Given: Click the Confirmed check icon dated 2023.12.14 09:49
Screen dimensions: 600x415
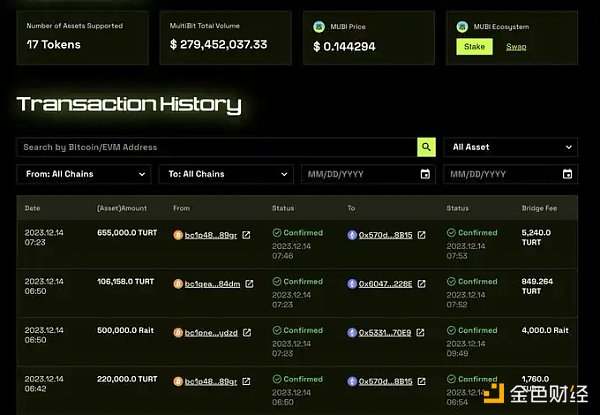Looking at the screenshot, I should tap(451, 330).
